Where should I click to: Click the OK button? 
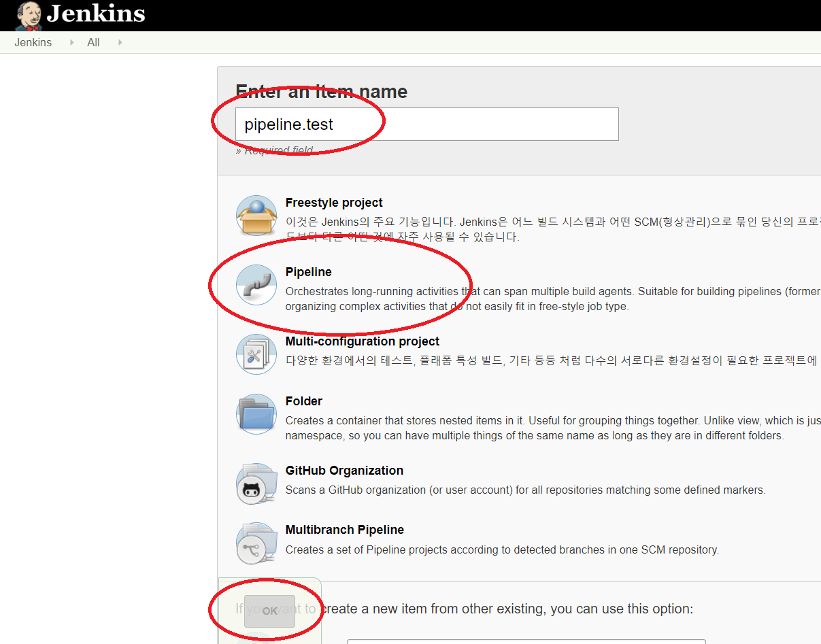(269, 611)
